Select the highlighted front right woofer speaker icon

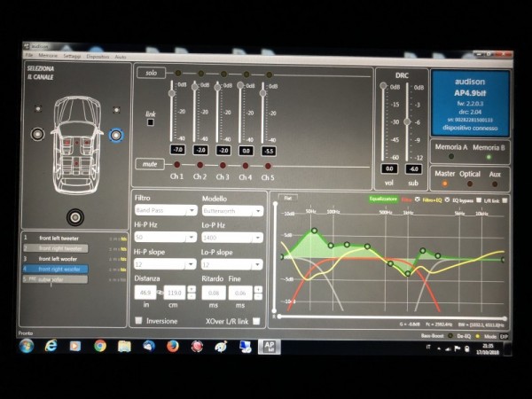[x=116, y=136]
